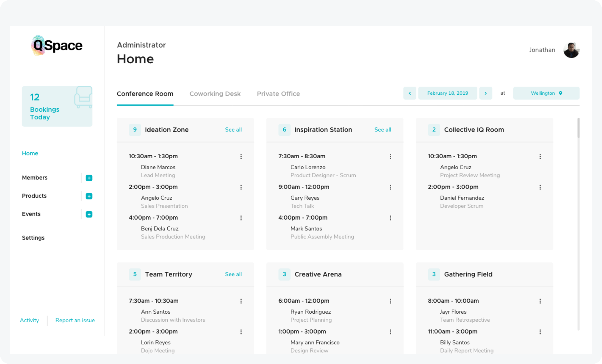Switch to the Coworking Desk tab

pos(215,94)
